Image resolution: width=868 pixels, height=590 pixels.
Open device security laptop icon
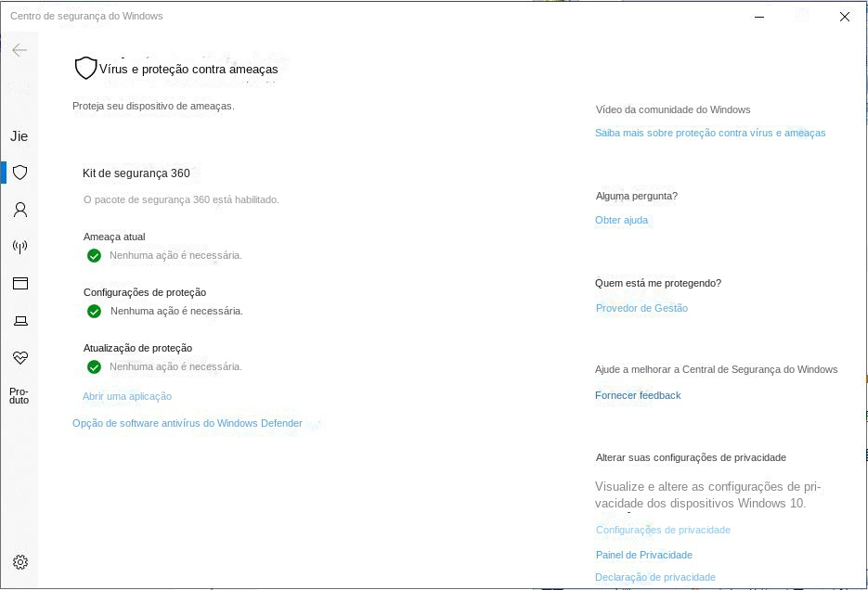coord(19,321)
